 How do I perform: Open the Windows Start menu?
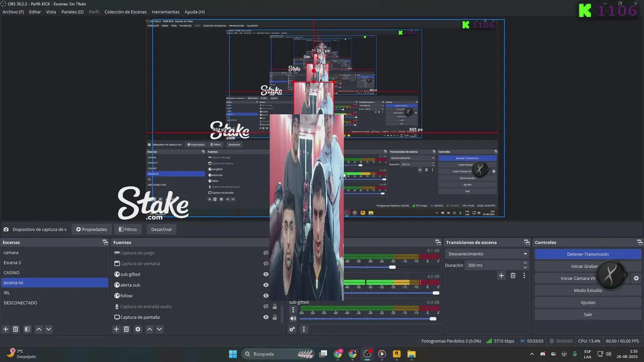tap(233, 354)
